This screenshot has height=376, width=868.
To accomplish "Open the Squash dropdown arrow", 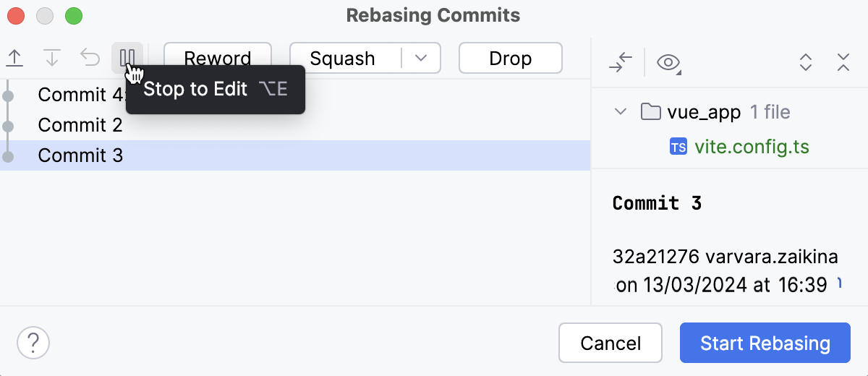I will (421, 58).
